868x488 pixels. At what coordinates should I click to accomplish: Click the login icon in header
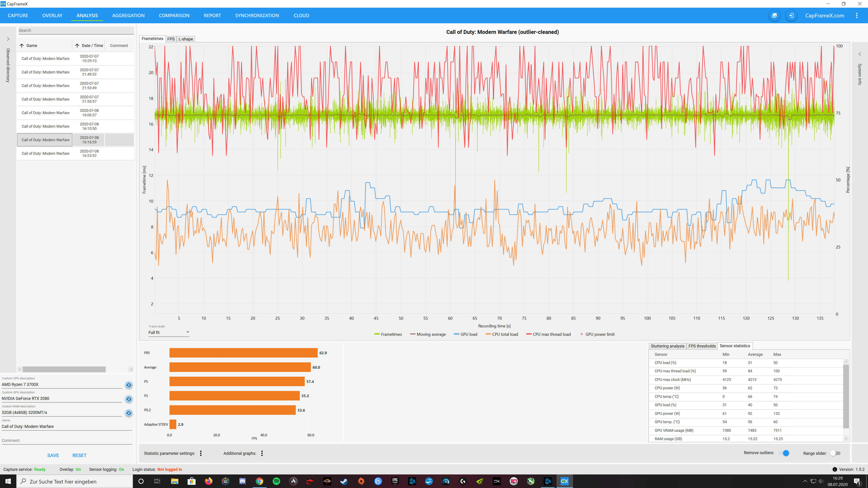[791, 16]
